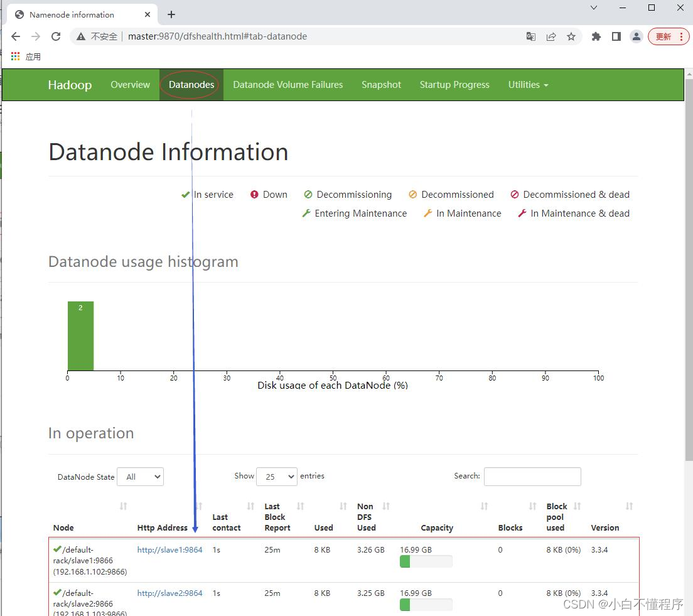Switch to the Overview tab
Viewport: 693px width, 616px height.
(130, 85)
